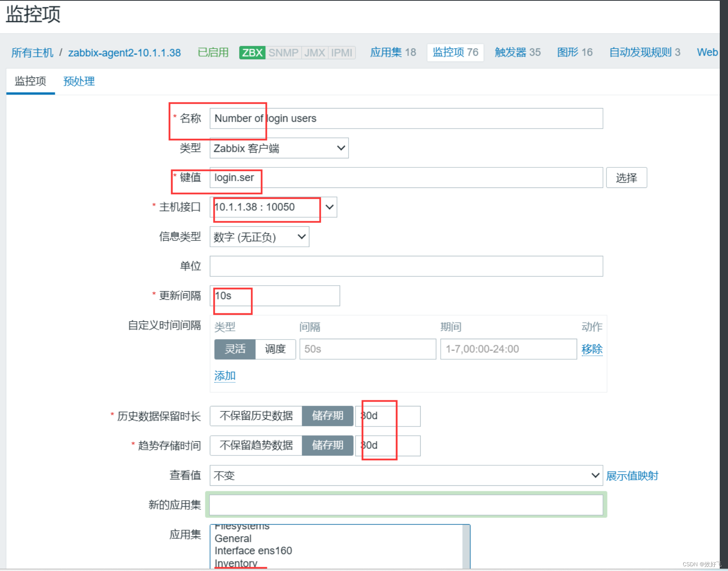
Task: Click the SNMP availability badge
Action: coord(283,52)
